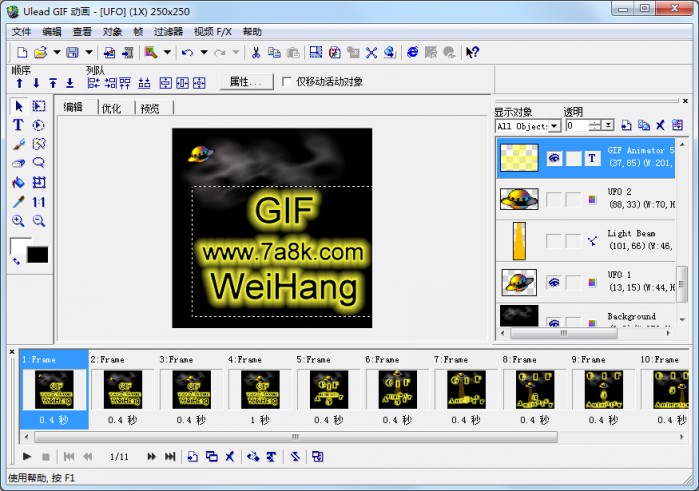Open the dropdown arrow beside the save icon

(89, 52)
